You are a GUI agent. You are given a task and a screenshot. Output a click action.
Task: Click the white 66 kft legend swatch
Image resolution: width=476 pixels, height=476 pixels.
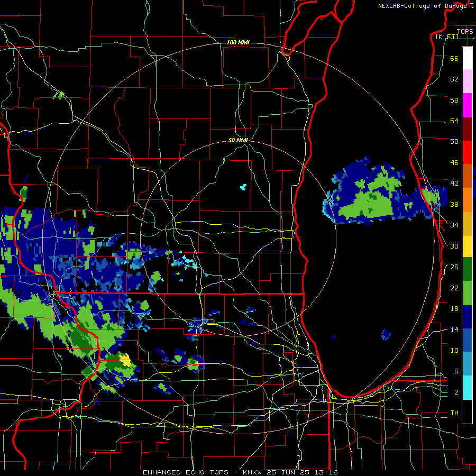467,58
